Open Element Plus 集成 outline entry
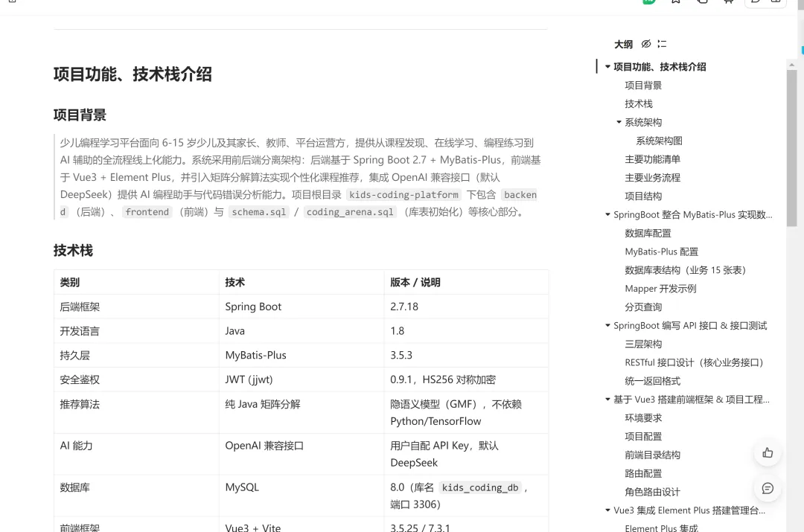This screenshot has width=804, height=532. pyautogui.click(x=662, y=528)
